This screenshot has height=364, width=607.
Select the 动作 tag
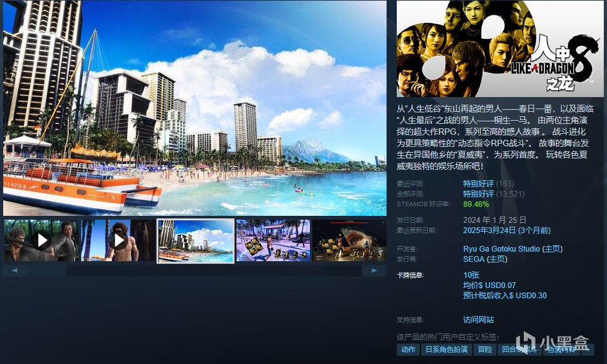coord(408,349)
